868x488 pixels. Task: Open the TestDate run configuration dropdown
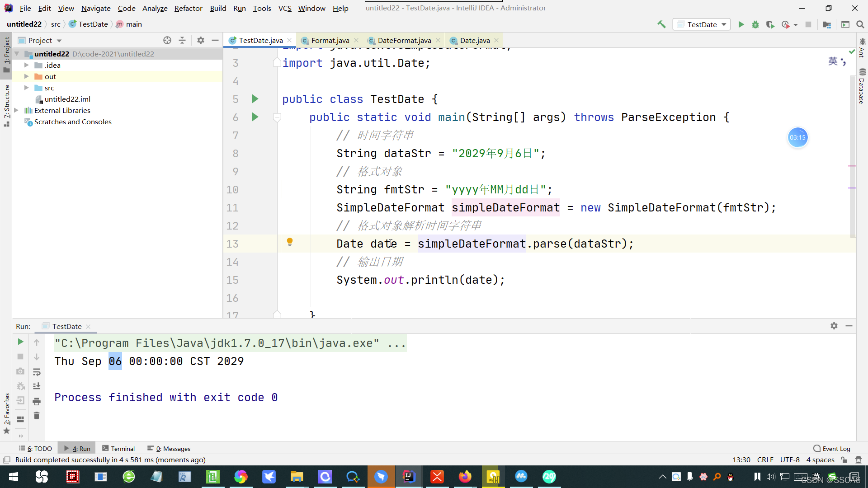tap(702, 24)
